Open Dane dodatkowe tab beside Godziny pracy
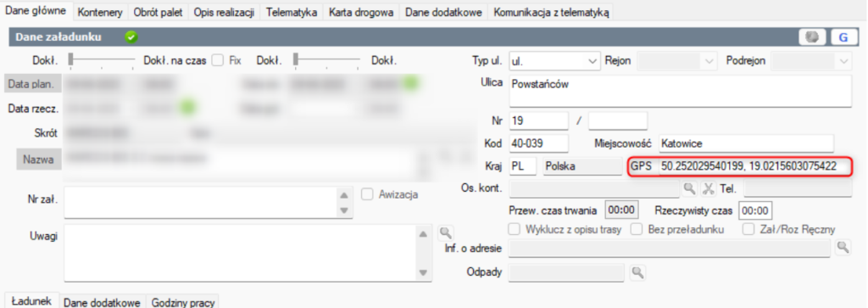 pyautogui.click(x=103, y=302)
